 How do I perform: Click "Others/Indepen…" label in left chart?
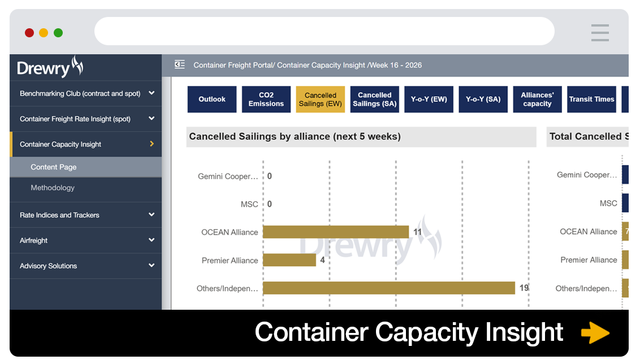tap(227, 288)
